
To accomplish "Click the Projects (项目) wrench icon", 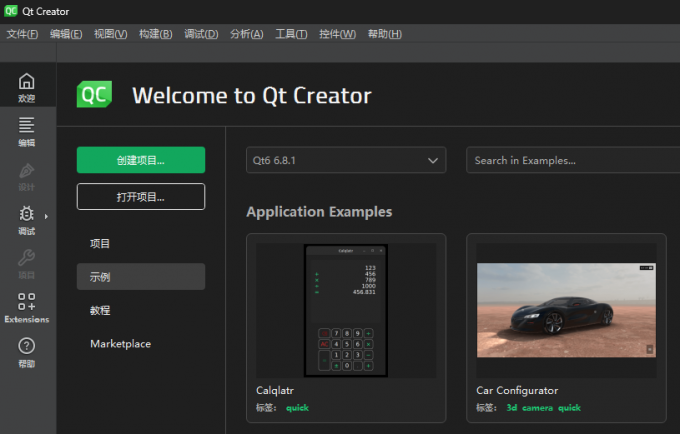I will [27, 259].
